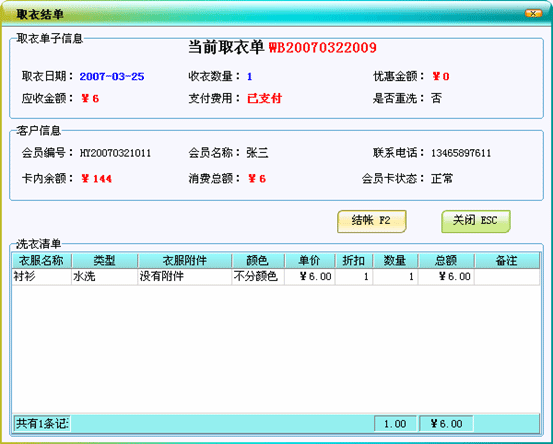Click the ¥6.00 total in footer
Screen dimensions: 553x444
coord(446,424)
